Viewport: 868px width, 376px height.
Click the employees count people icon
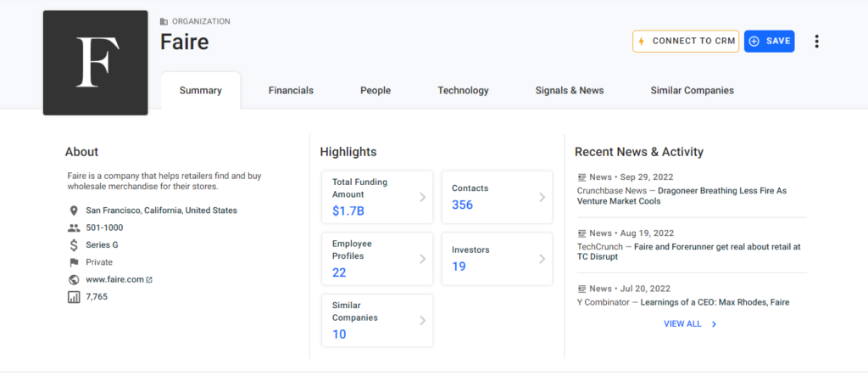pos(74,228)
